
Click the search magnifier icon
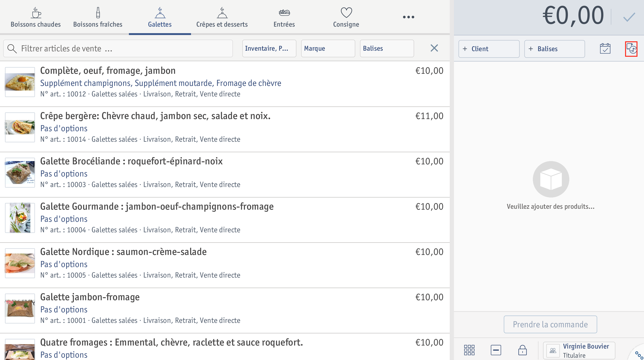[12, 49]
